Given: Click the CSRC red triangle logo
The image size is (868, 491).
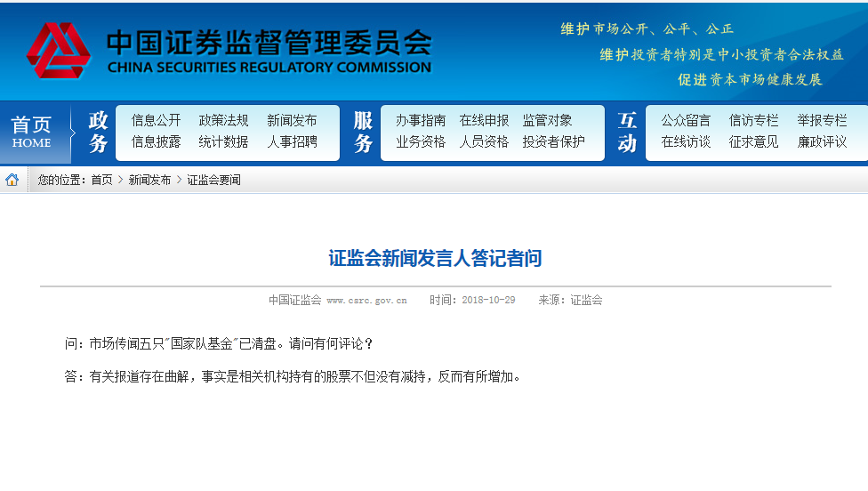Looking at the screenshot, I should click(58, 51).
